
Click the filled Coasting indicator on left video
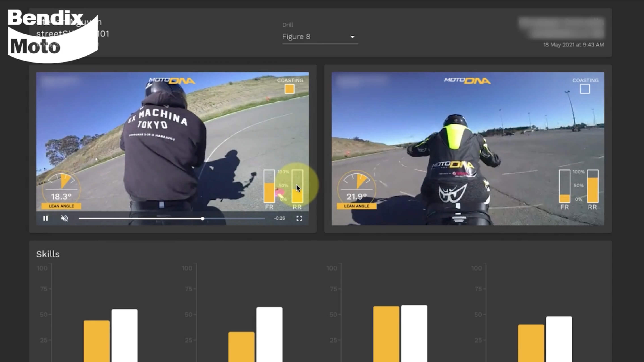(289, 89)
